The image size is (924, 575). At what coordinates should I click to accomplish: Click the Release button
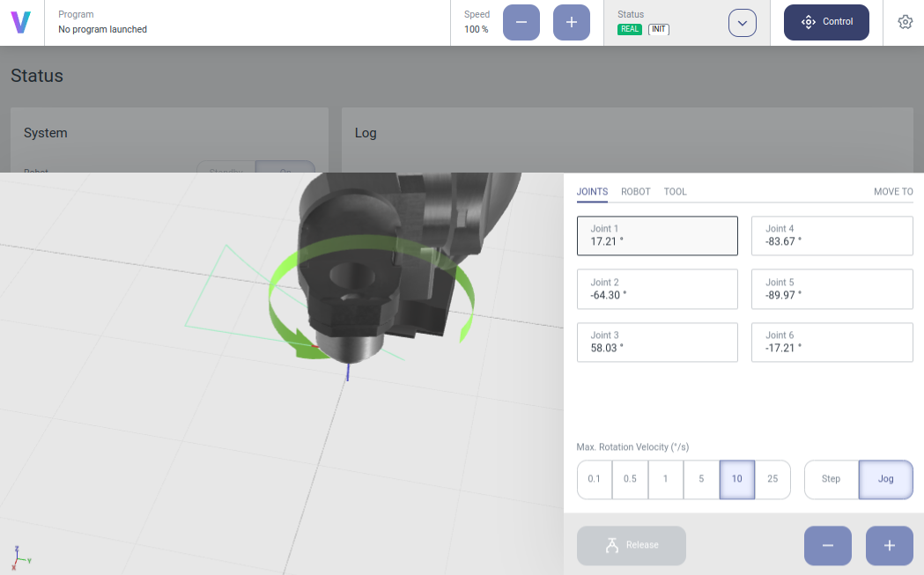click(x=631, y=545)
